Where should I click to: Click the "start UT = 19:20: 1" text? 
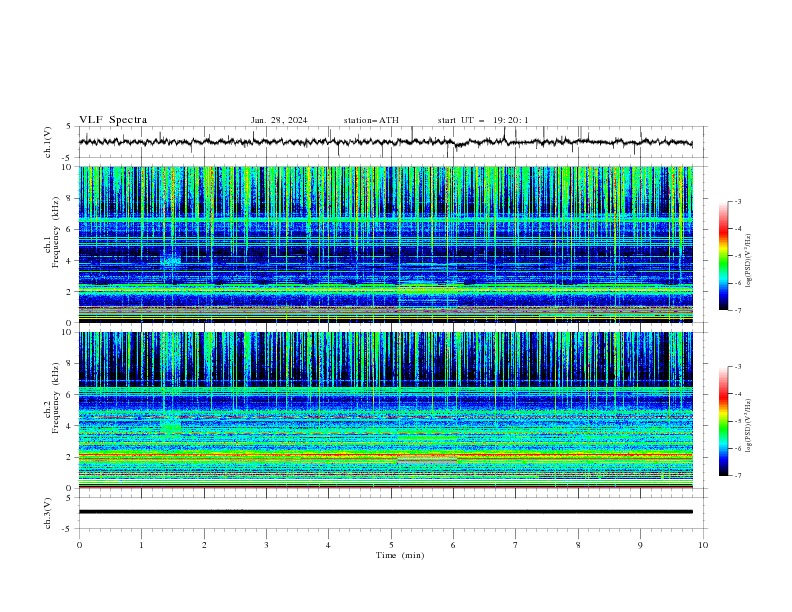click(x=483, y=120)
